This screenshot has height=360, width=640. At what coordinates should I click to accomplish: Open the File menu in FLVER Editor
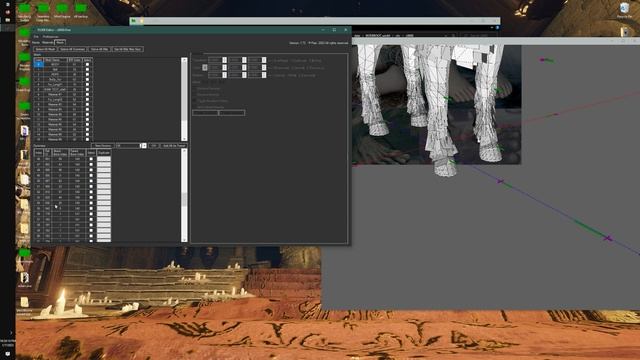tap(36, 37)
